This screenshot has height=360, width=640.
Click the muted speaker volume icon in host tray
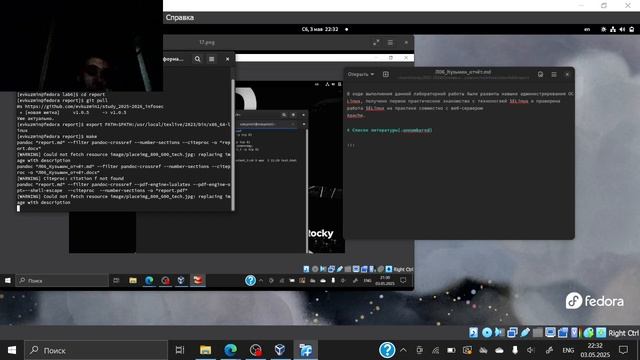(x=531, y=350)
